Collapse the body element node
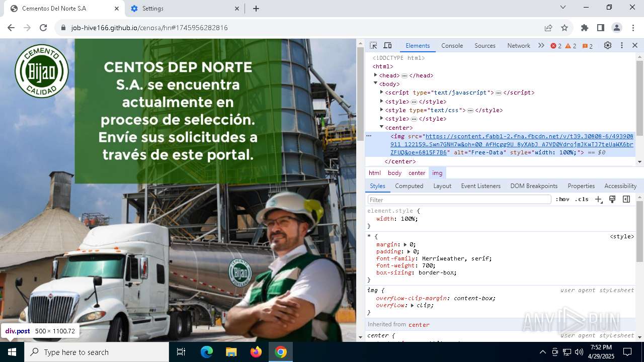 tap(375, 83)
